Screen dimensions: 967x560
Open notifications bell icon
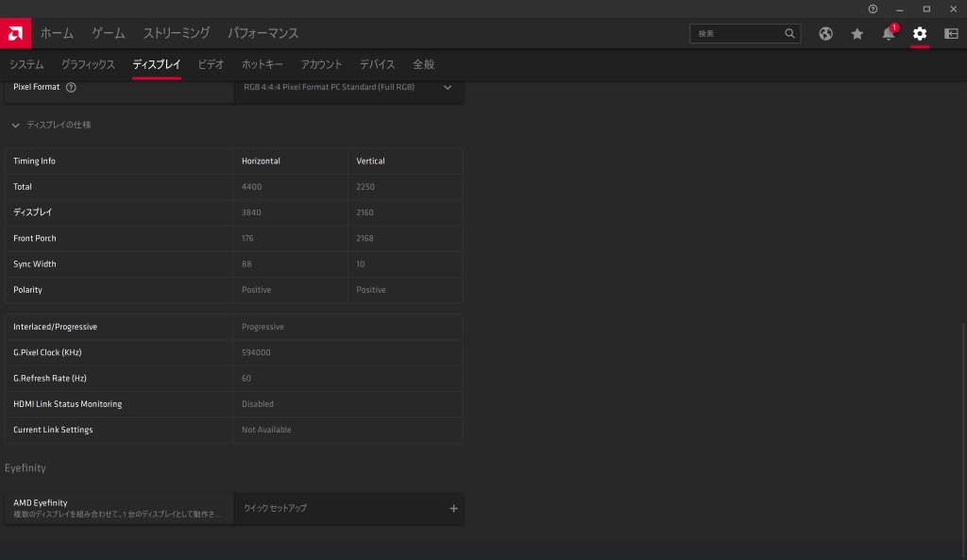(889, 33)
